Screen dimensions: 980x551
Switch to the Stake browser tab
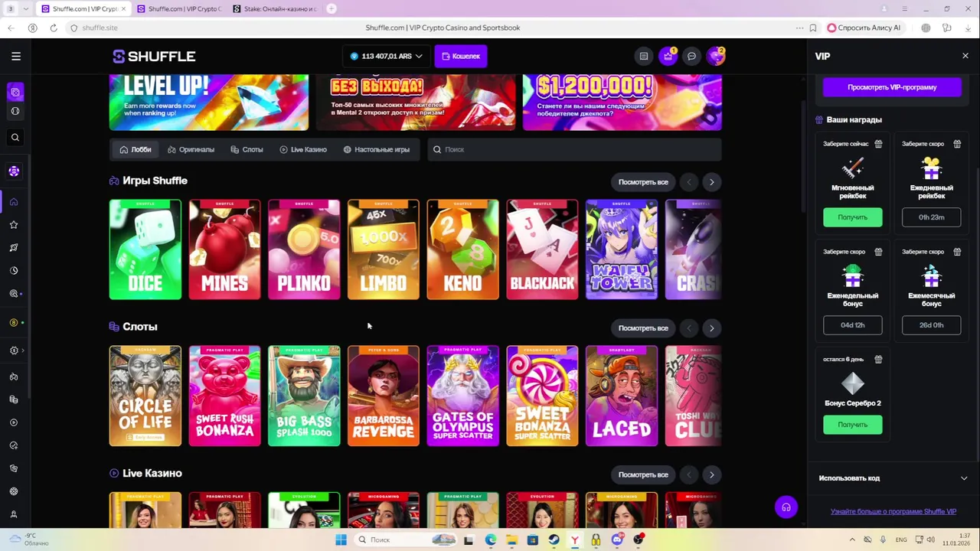point(274,8)
